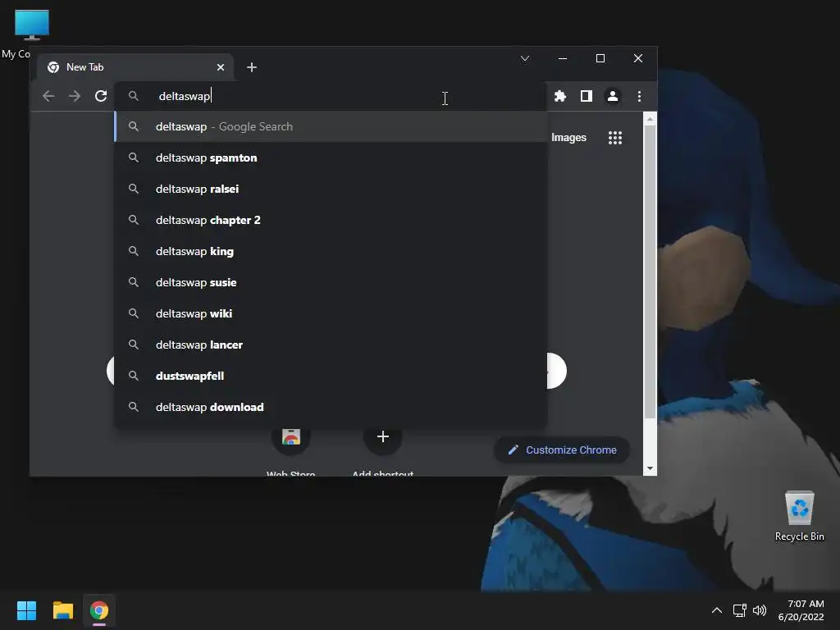Pick the 'dustswapfell' suggestion
This screenshot has width=840, height=630.
[x=331, y=376]
